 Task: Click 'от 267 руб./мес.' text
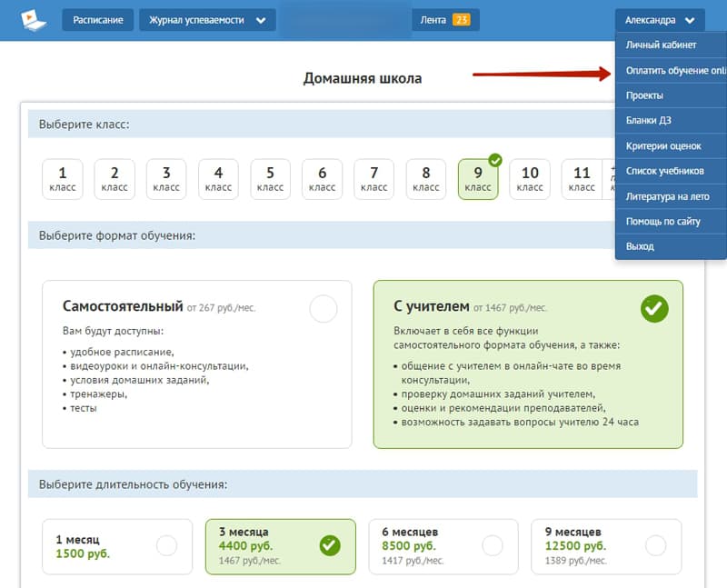coord(221,308)
